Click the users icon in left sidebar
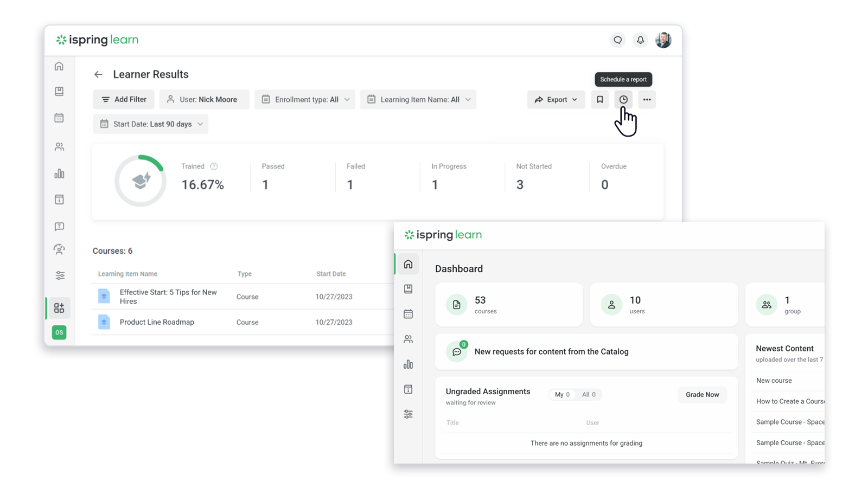 (59, 147)
